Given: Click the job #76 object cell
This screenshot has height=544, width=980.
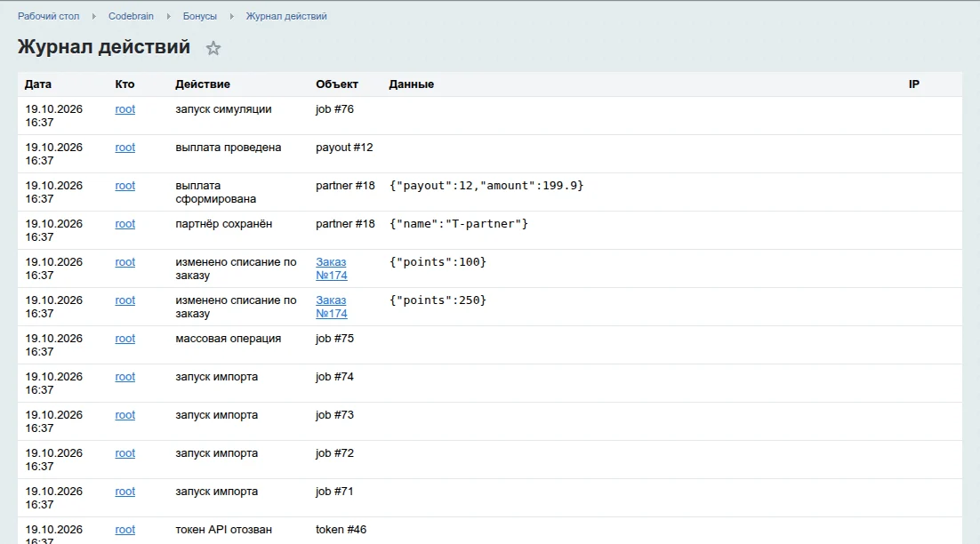Looking at the screenshot, I should pos(334,109).
